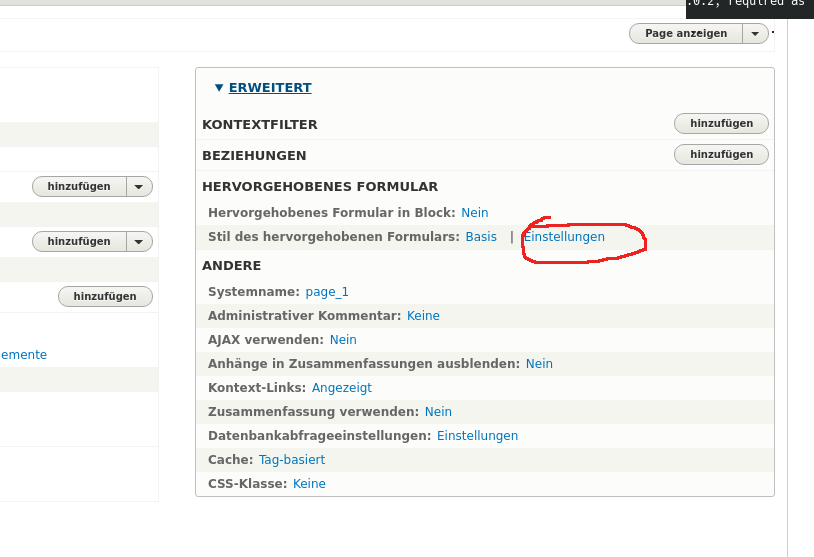Open Datenbankabfrageeinstellungen Einstellungen link
This screenshot has width=814, height=557.
[477, 436]
